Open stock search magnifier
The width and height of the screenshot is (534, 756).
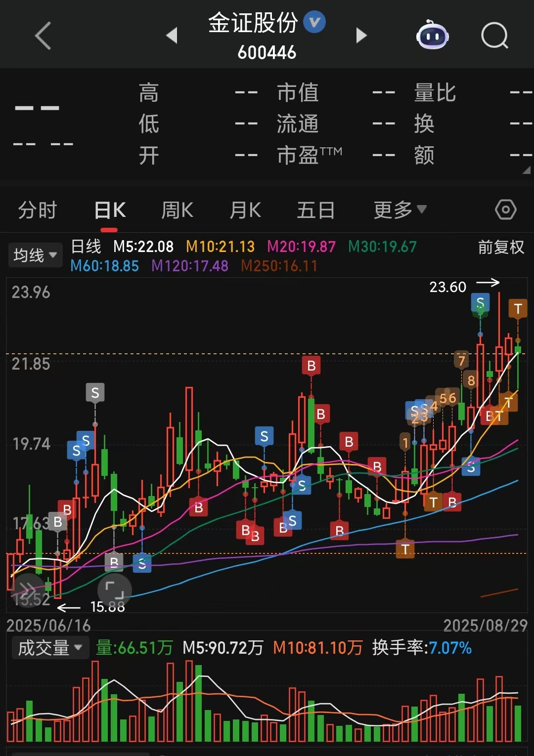pyautogui.click(x=495, y=36)
